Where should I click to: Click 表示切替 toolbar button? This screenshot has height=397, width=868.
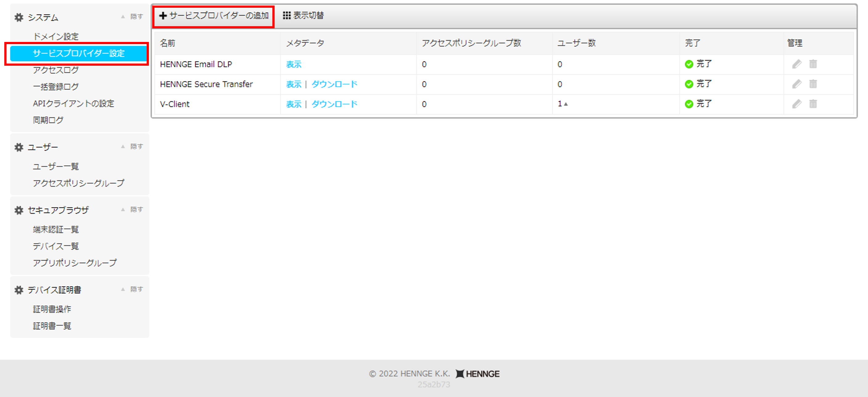point(303,15)
